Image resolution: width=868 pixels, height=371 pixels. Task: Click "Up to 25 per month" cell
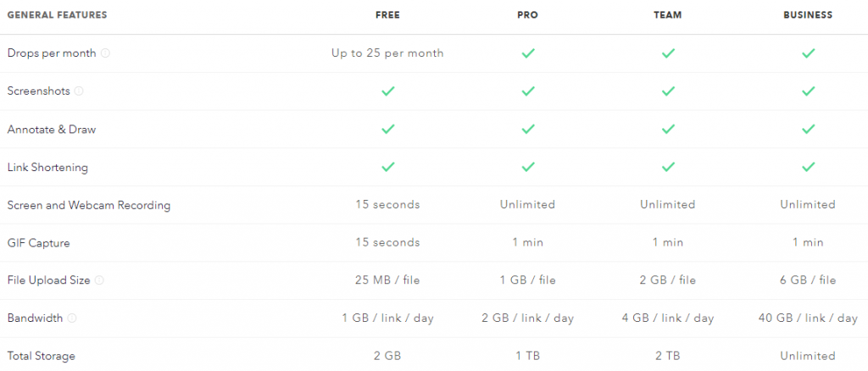click(387, 53)
